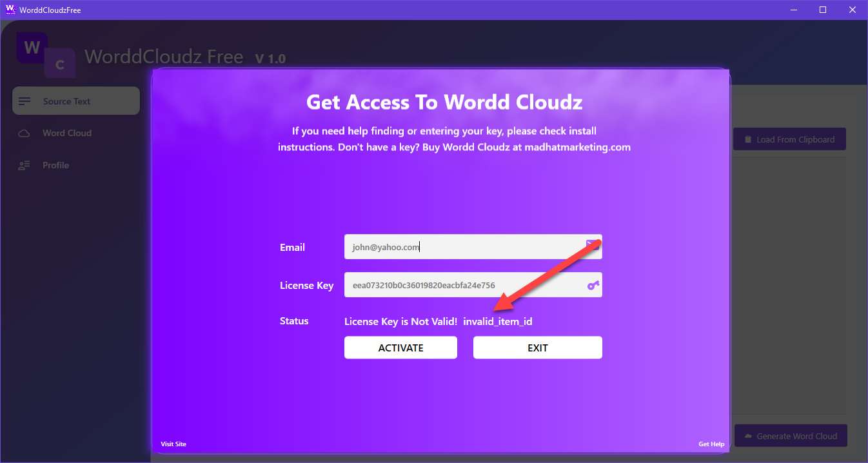Click the V 1.0 version label

coord(270,59)
